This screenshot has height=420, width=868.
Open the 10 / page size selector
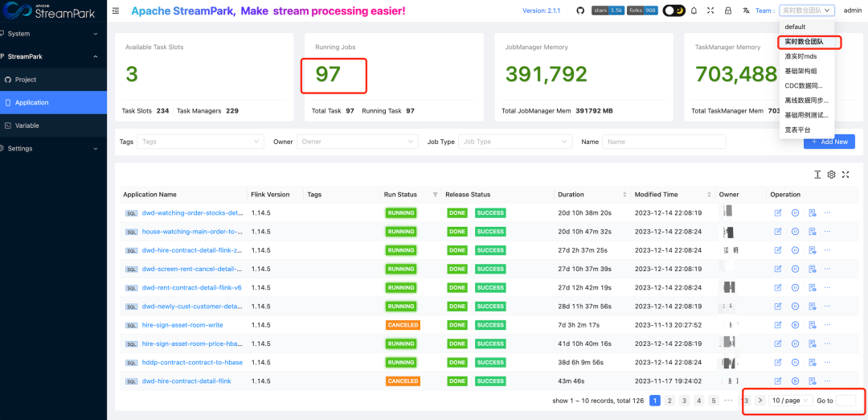pyautogui.click(x=791, y=401)
